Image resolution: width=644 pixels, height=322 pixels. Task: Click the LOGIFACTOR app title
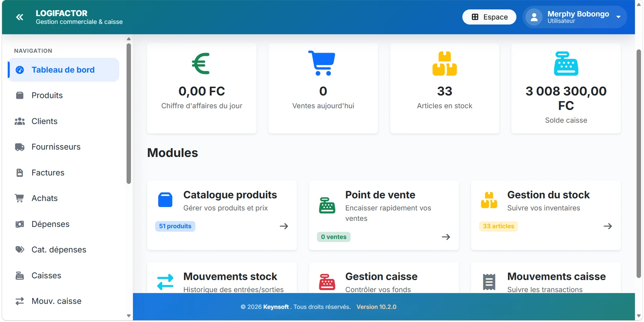(x=62, y=13)
